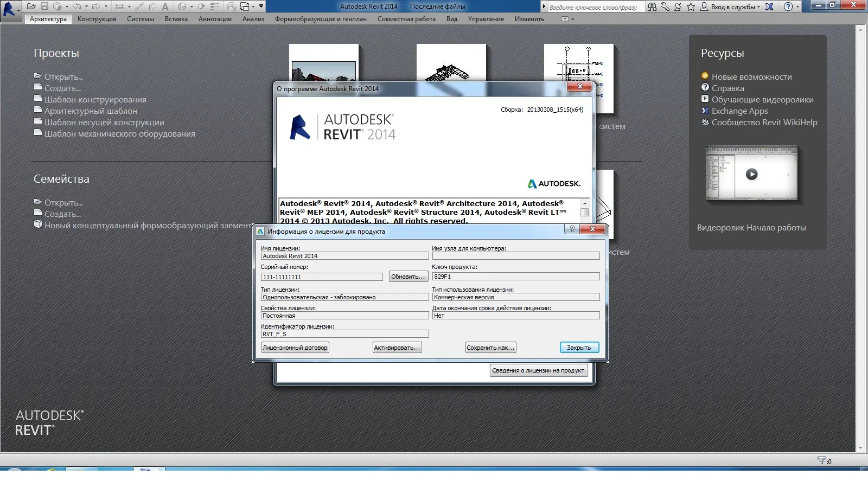This screenshot has width=868, height=488.
Task: Click the binoculars search icon
Action: pyautogui.click(x=652, y=7)
